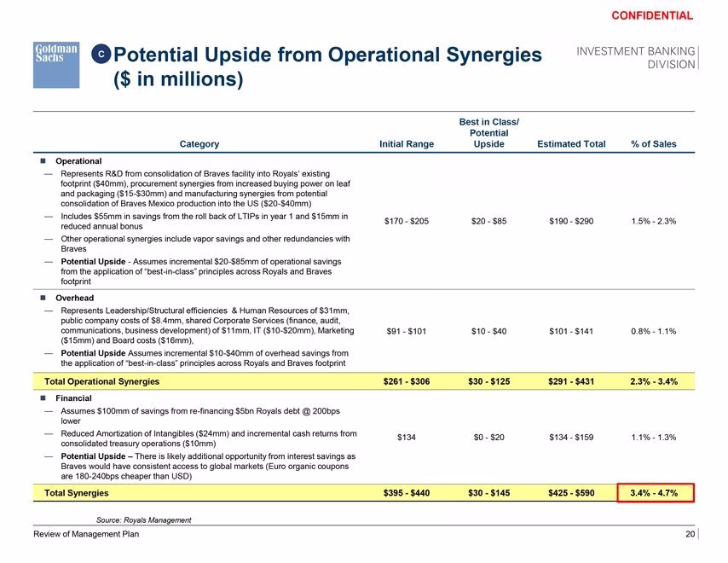Viewport: 728px width, 563px height.
Task: Click the $190 - $290 estimated total
Action: coord(571,221)
